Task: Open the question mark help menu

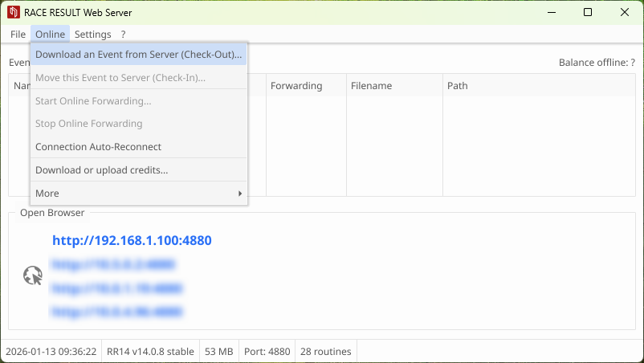Action: [123, 35]
